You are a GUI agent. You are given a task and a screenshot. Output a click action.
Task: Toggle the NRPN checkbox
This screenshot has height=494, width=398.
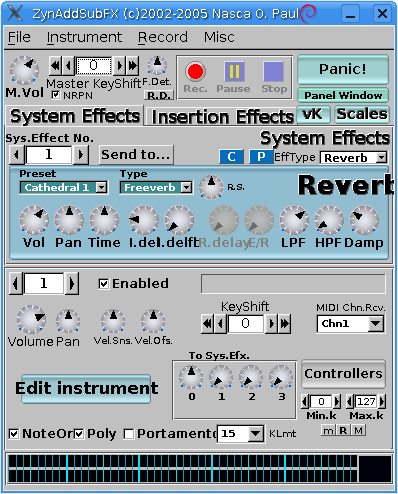[x=56, y=95]
